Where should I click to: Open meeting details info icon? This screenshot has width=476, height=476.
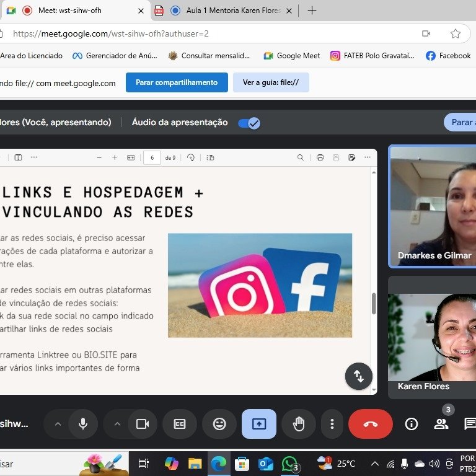click(x=412, y=424)
